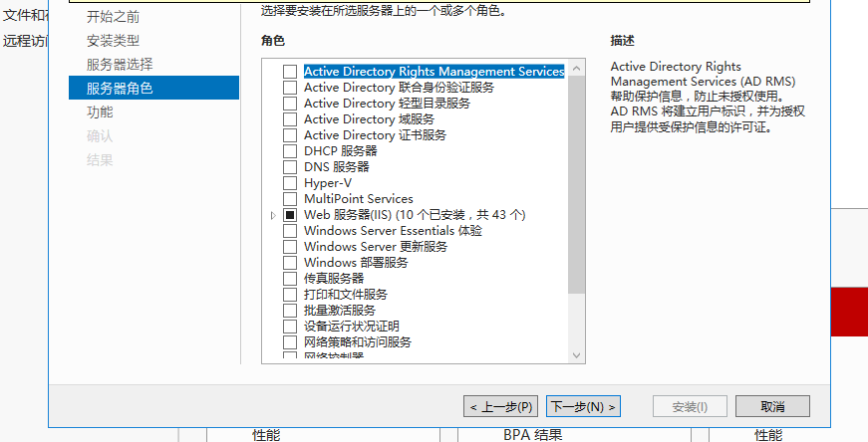Click the roles list scrollbar thumb

[x=576, y=185]
